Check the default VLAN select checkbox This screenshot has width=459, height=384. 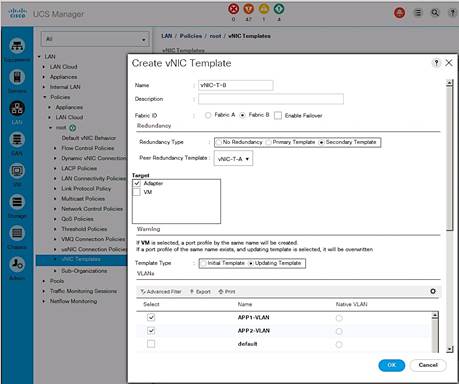(x=151, y=344)
